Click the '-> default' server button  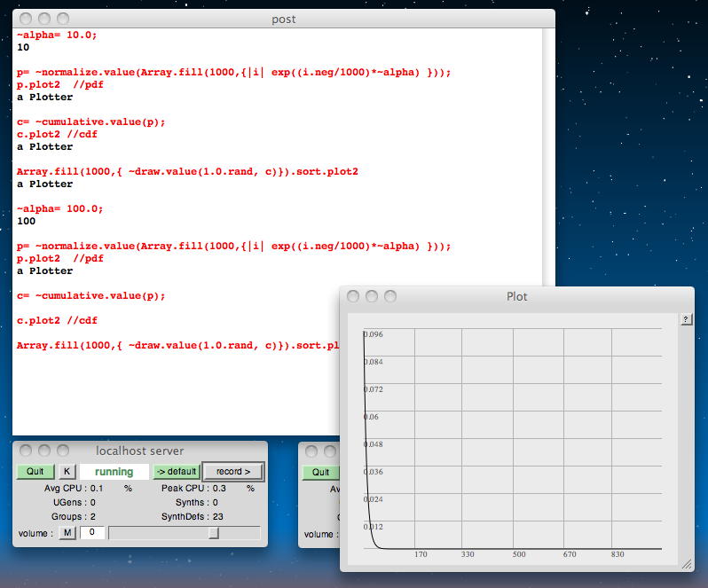pyautogui.click(x=176, y=472)
